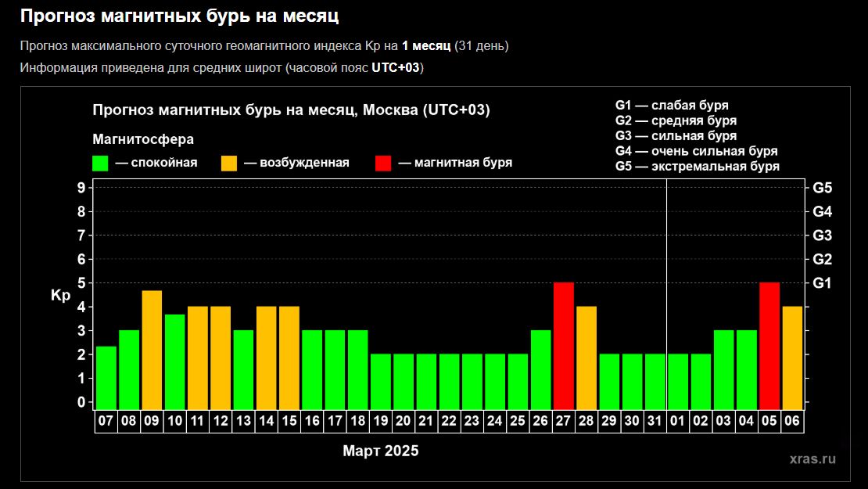The height and width of the screenshot is (489, 868).
Task: Select the red storm bar above date 27
Action: tap(564, 344)
